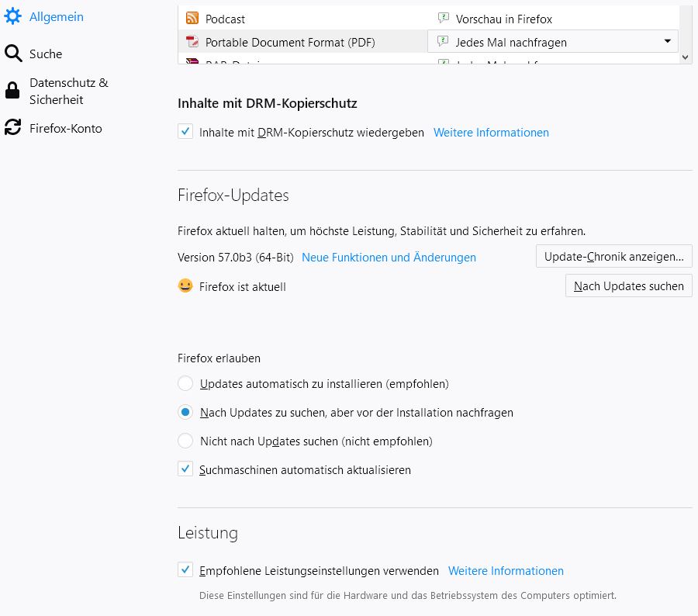The width and height of the screenshot is (698, 616).
Task: Click the Firefox ist aktuell status text
Action: (243, 287)
